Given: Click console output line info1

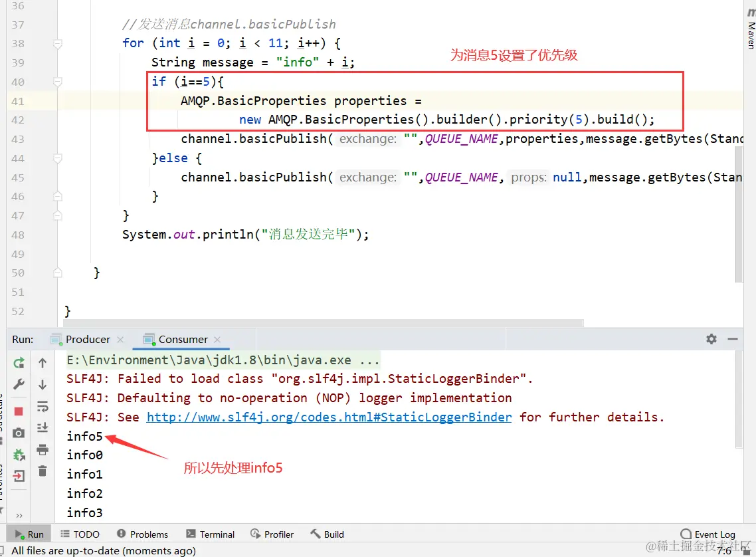Looking at the screenshot, I should 85,475.
